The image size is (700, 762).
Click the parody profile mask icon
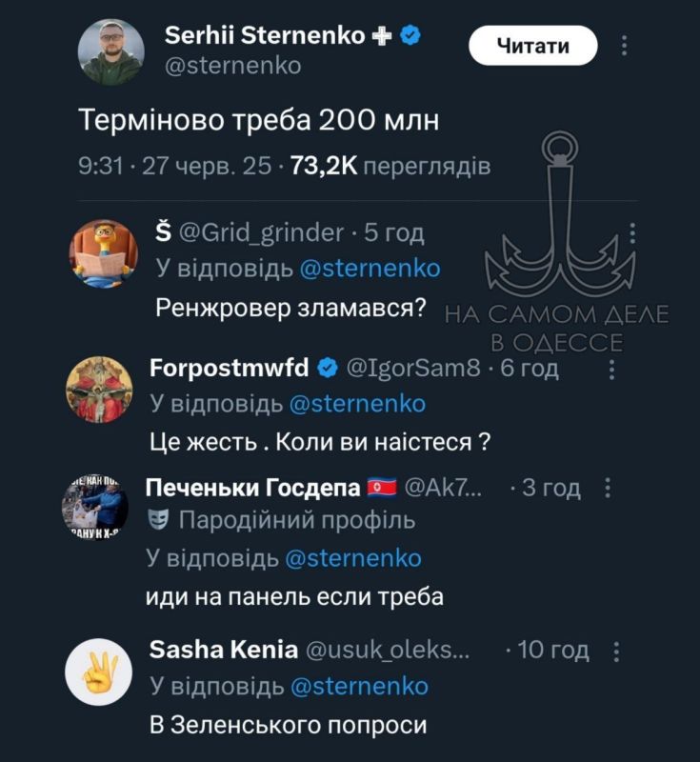[159, 521]
